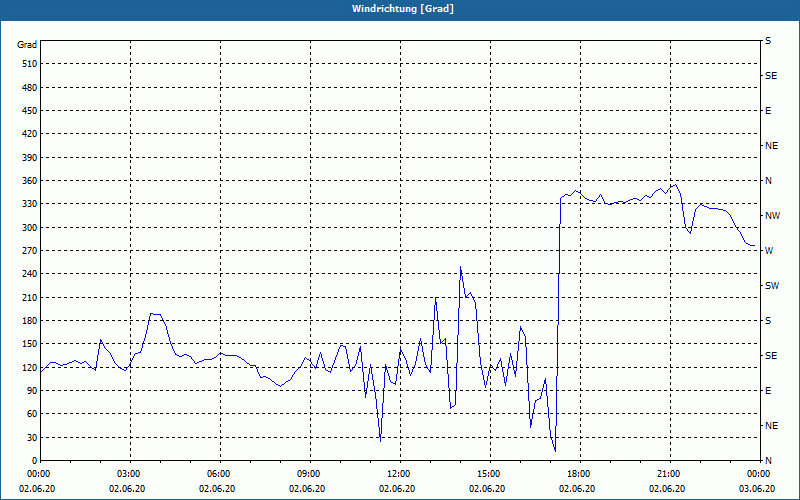Screen dimensions: 800x500
Task: Click the 06:00 time axis label
Action: (218, 474)
